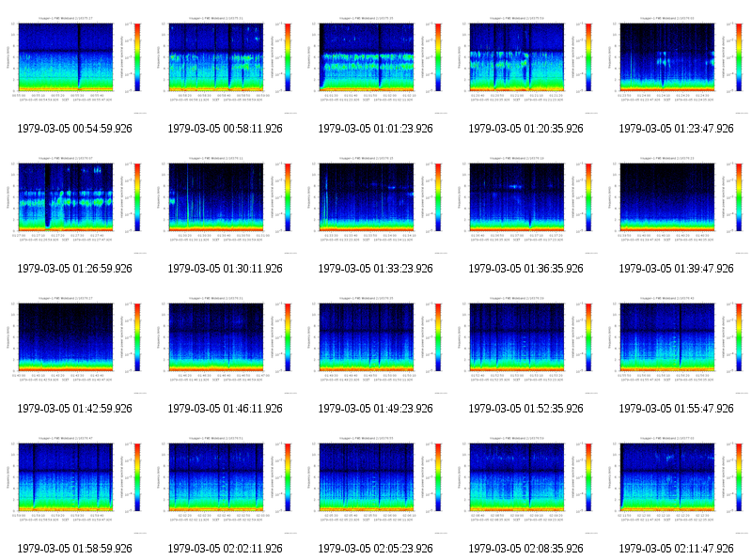Click caption 1979-03-05 01:39:47.926

click(x=677, y=269)
